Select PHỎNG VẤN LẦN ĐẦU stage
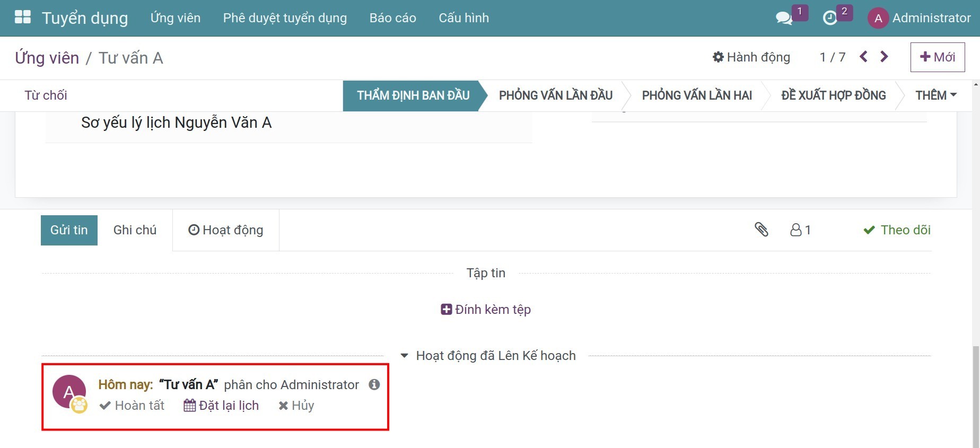Screen dimensions: 980x448 coord(555,95)
